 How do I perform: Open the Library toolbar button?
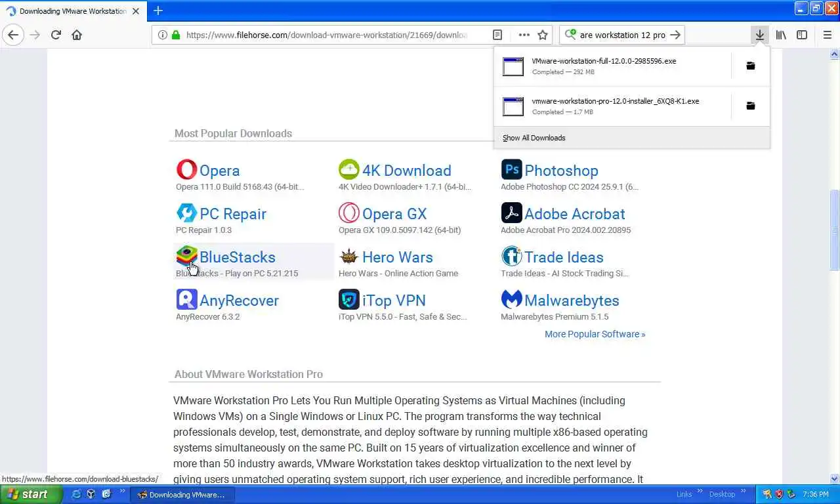coord(780,35)
